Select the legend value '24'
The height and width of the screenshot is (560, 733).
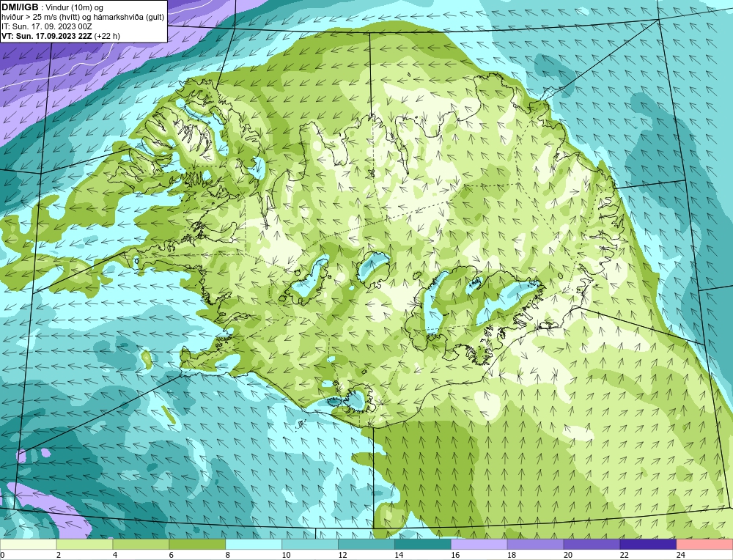click(x=681, y=555)
